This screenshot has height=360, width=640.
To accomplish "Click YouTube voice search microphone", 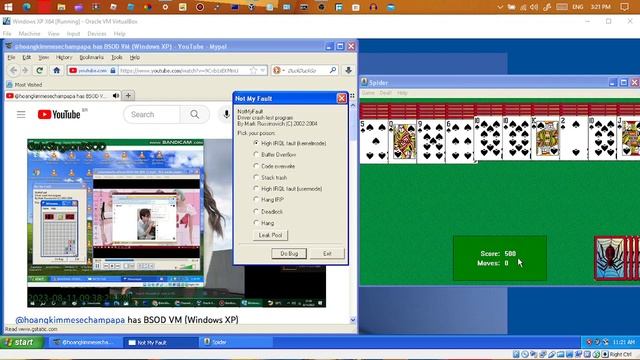I will (226, 115).
